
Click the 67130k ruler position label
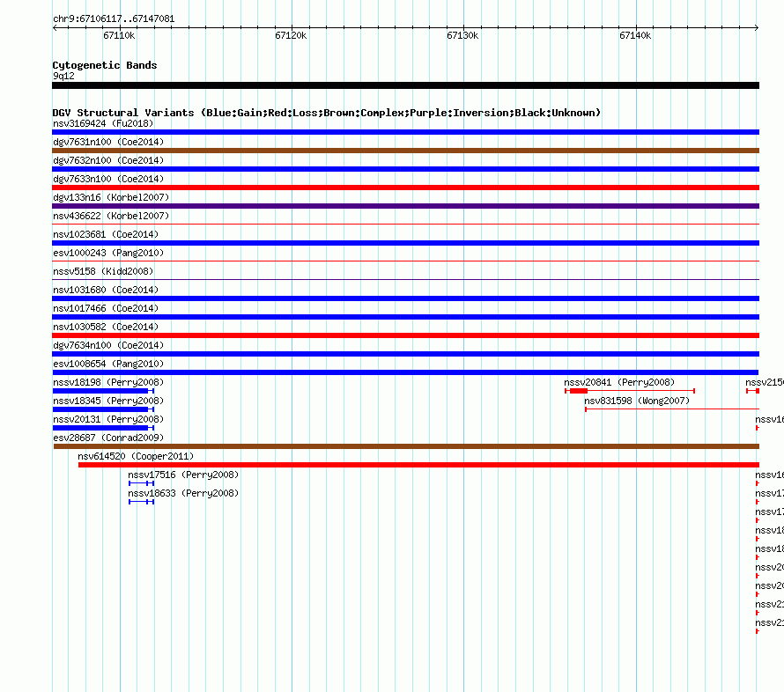coord(462,35)
